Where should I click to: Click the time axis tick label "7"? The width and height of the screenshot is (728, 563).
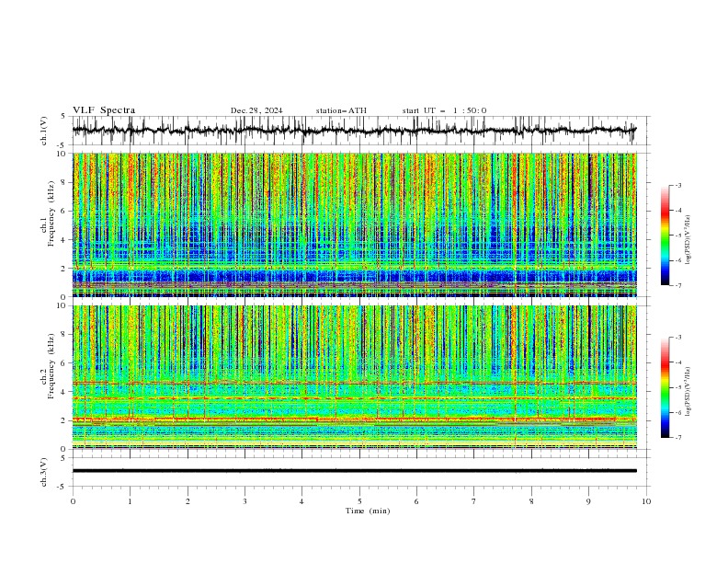pyautogui.click(x=474, y=501)
